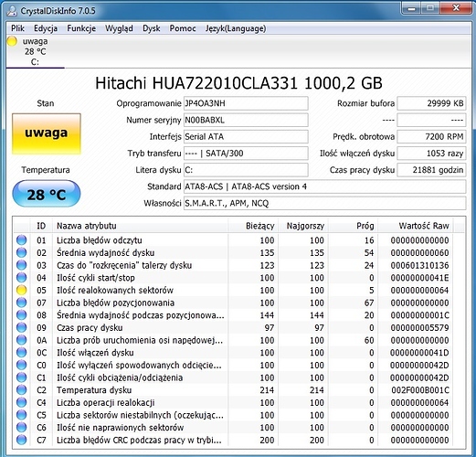Click the yellow uwaga health status button
The image size is (476, 457).
click(47, 133)
